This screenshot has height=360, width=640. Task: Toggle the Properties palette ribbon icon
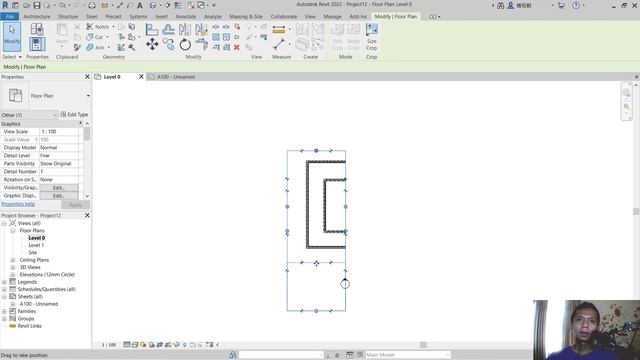(x=37, y=44)
